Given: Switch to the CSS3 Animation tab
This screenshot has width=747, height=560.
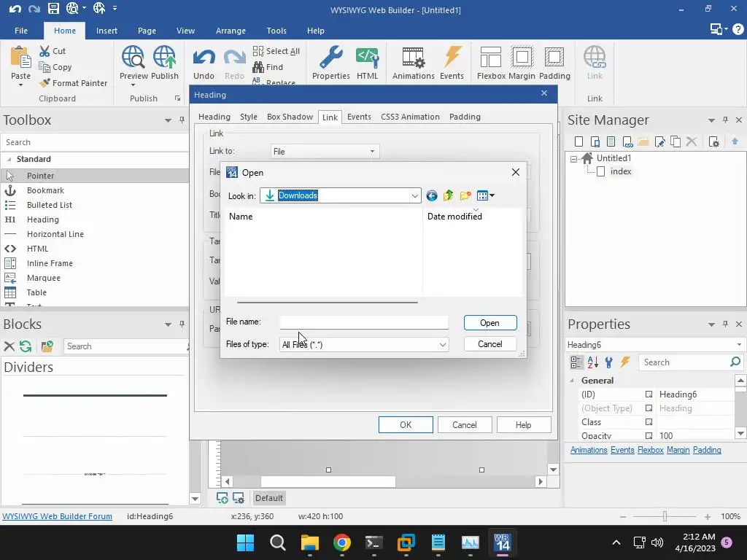Looking at the screenshot, I should click(410, 117).
